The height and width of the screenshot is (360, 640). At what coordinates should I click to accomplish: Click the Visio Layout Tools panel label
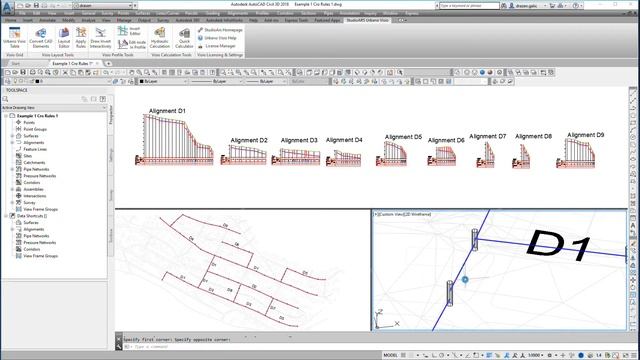tap(58, 55)
